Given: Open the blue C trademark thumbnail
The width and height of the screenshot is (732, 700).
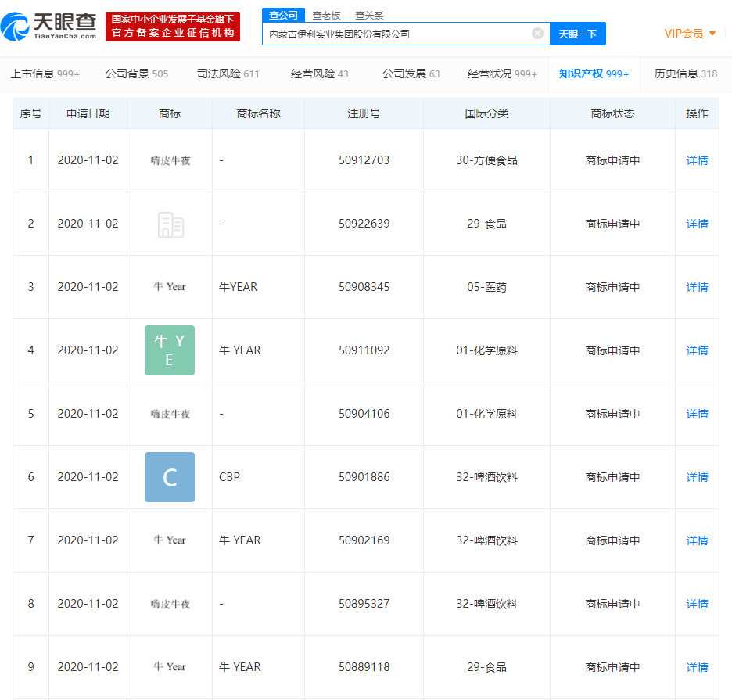Looking at the screenshot, I should coord(170,477).
